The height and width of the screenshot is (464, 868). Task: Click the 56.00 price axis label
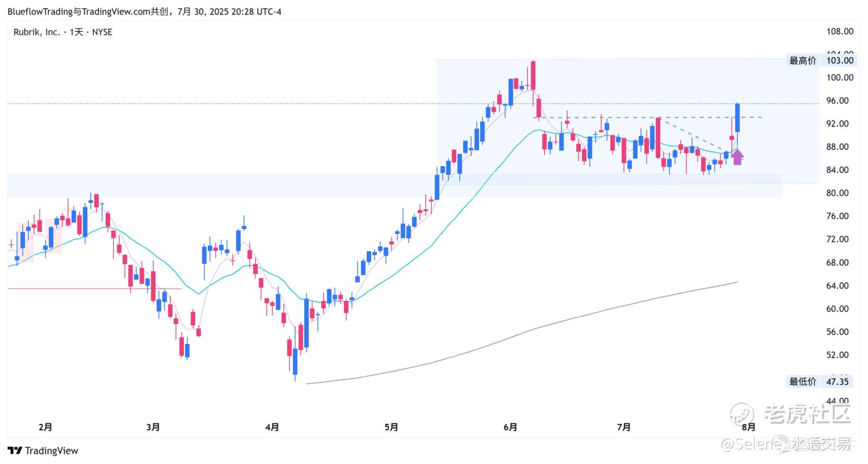[838, 332]
